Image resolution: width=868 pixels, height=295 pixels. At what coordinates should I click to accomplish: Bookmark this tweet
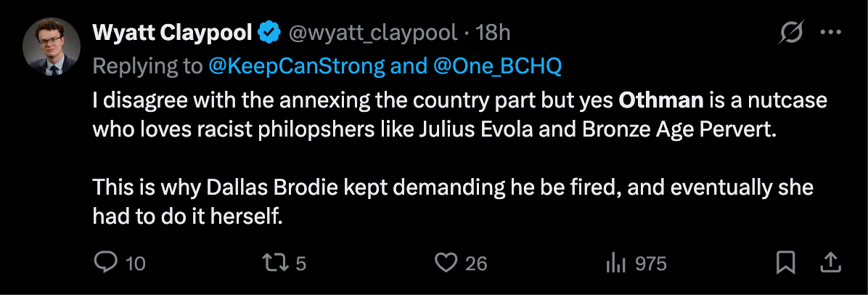click(x=785, y=262)
